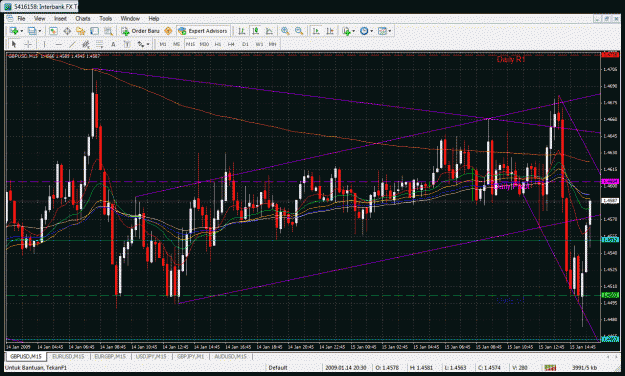Select the D1 timeframe
The width and height of the screenshot is (625, 376).
coord(245,44)
